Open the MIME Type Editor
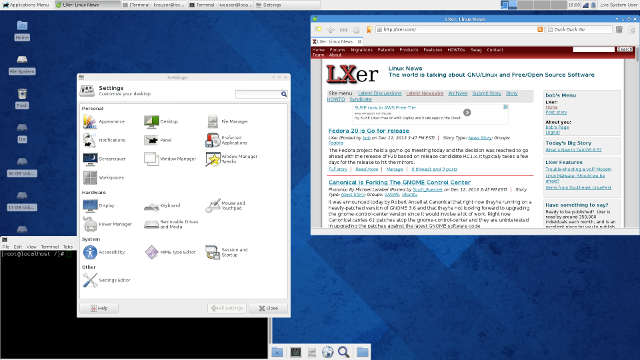This screenshot has height=360, width=640. tap(170, 252)
